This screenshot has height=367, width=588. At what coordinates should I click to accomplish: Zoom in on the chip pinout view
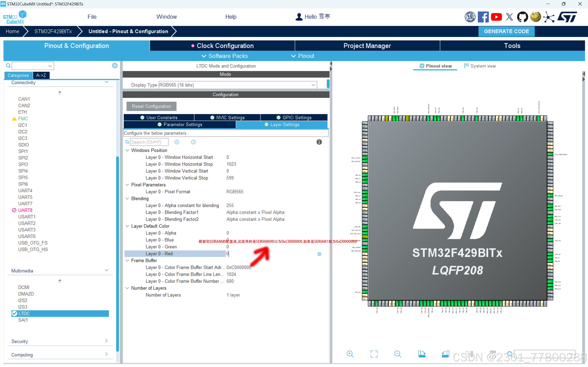coord(350,354)
